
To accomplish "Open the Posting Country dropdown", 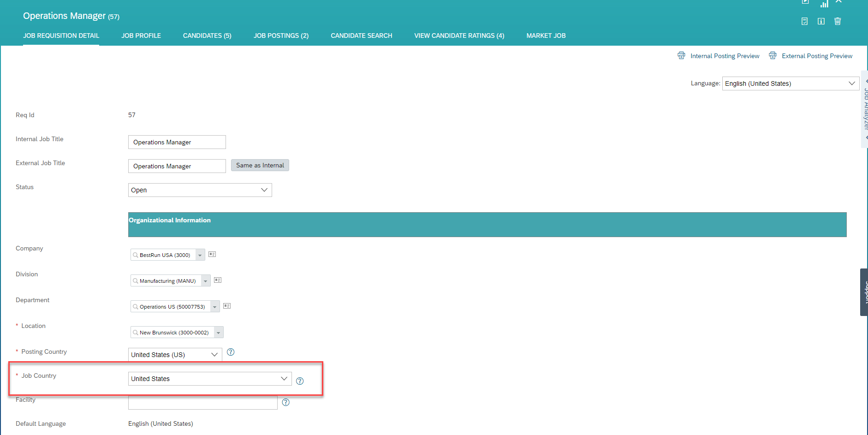I will point(175,355).
